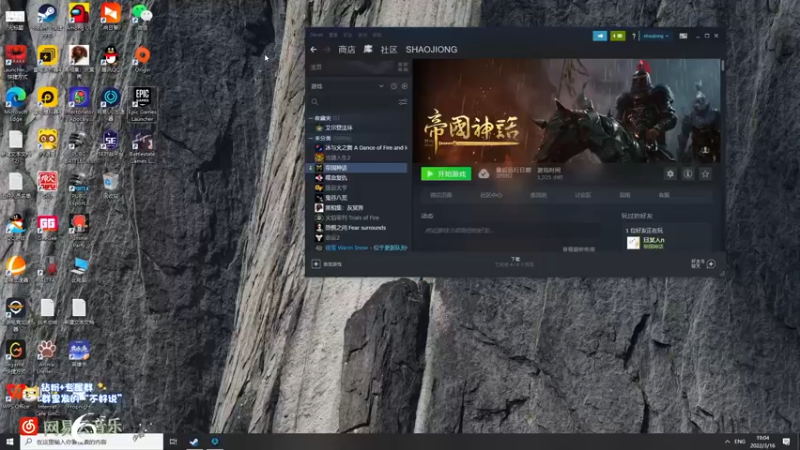
Task: Open Windows Start menu
Action: (10, 441)
